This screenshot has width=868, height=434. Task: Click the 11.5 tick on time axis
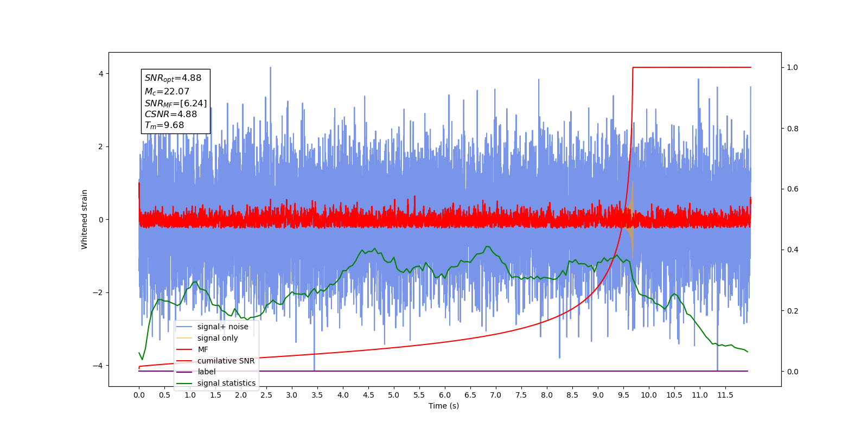point(725,395)
